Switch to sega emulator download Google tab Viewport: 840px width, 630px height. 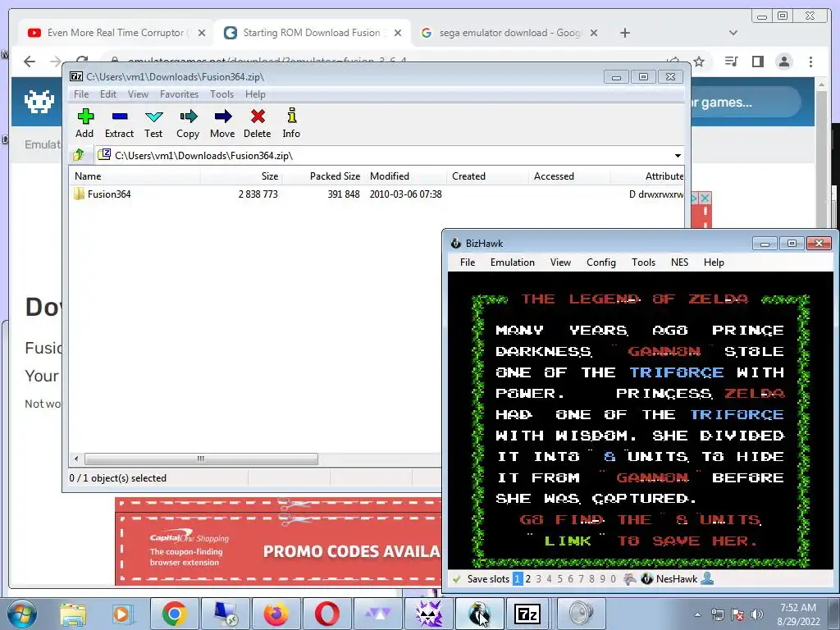coord(509,33)
